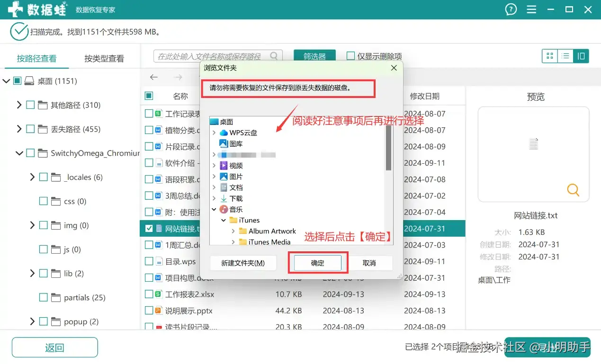601x364 pixels.
Task: Close the 浏览文件夹 dialog
Action: pos(394,68)
